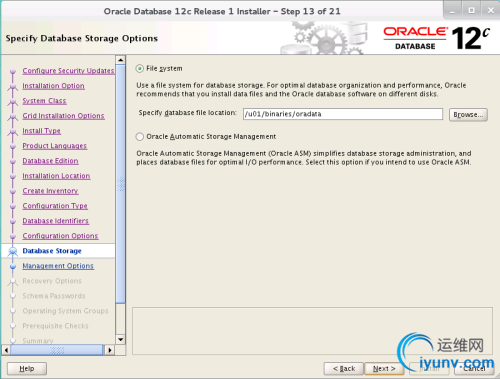Click the Configuration Options step bullet
The height and width of the screenshot is (379, 500).
coord(13,236)
